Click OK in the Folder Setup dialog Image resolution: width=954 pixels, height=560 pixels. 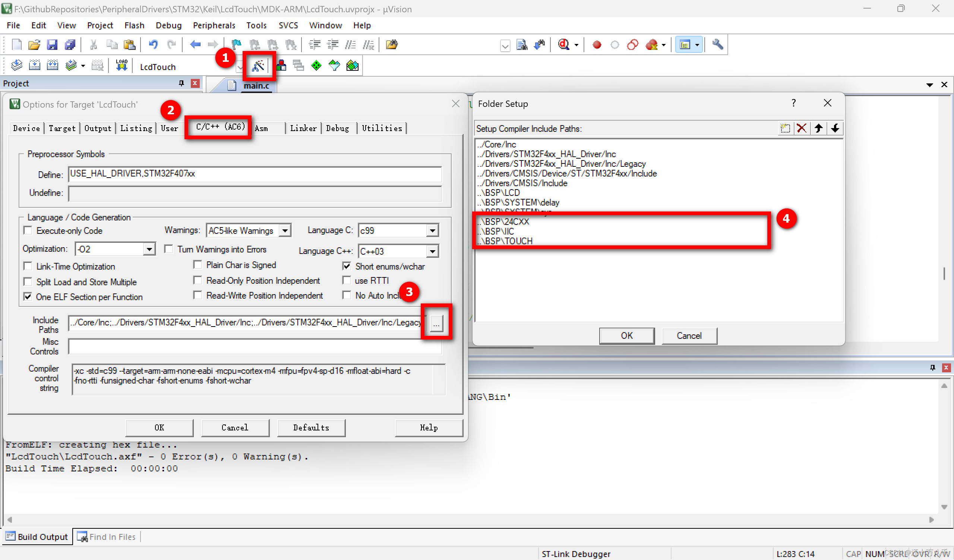point(626,335)
